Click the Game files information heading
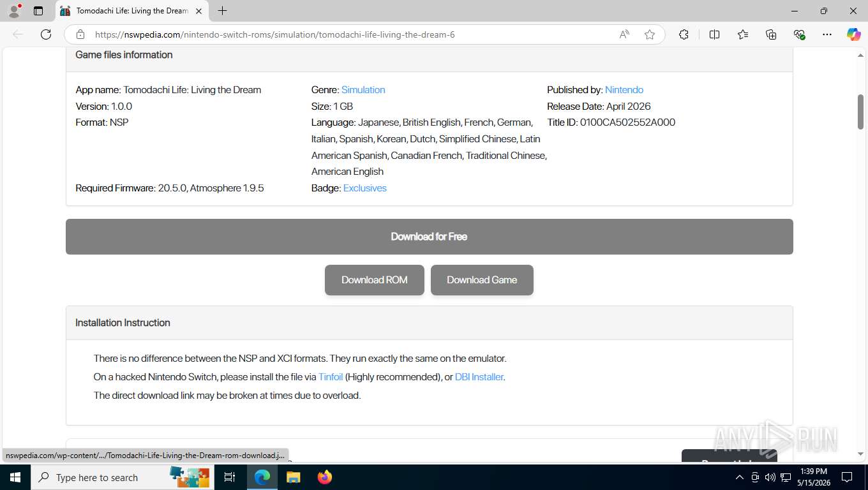The height and width of the screenshot is (490, 868). point(124,55)
